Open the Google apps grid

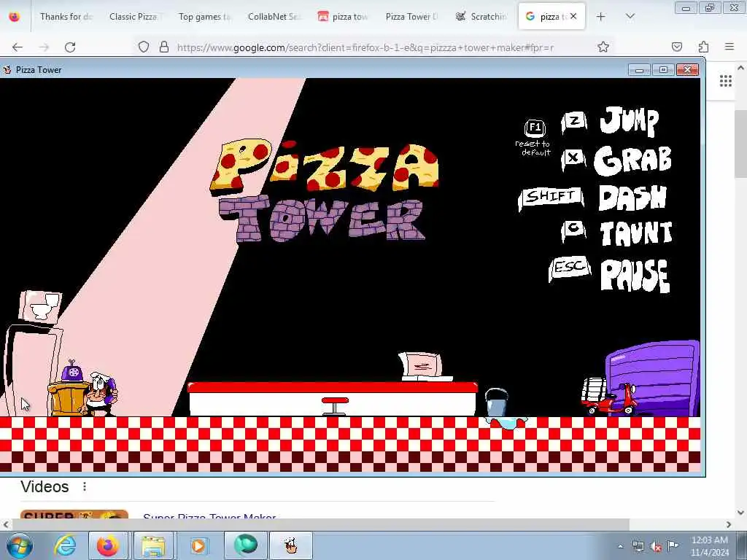click(x=726, y=81)
